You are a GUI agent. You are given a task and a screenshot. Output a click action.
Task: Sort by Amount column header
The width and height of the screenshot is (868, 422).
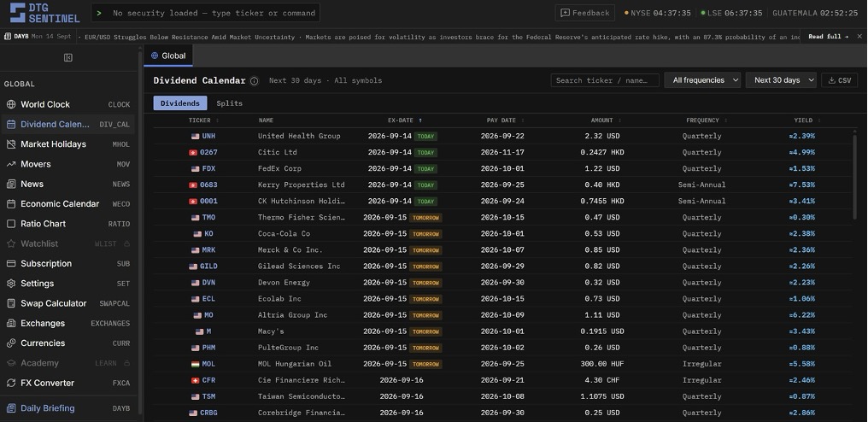tap(605, 120)
